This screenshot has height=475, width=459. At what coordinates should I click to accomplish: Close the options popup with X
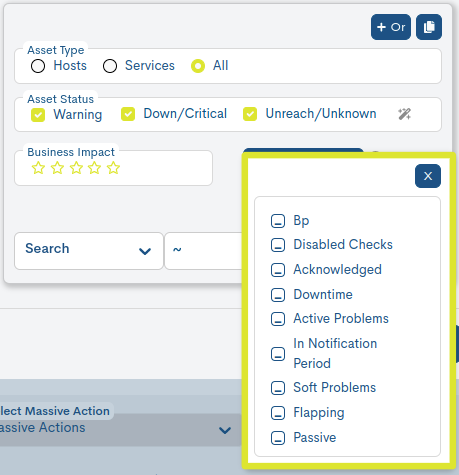pyautogui.click(x=428, y=176)
